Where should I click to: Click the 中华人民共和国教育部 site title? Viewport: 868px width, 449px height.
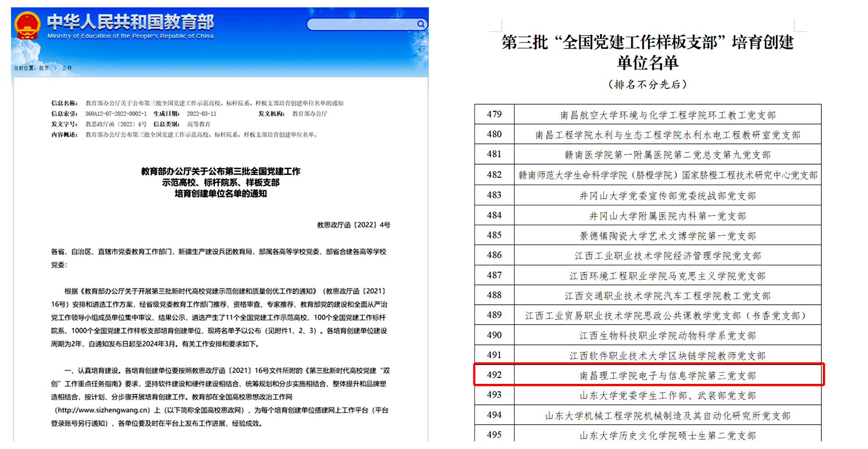click(131, 22)
